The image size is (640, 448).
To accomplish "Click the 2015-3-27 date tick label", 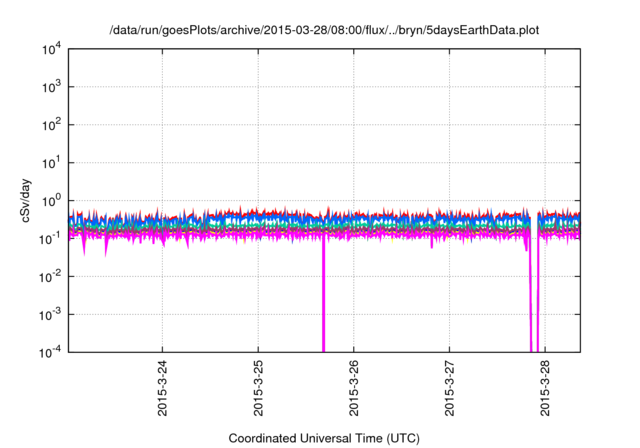I will coord(449,388).
